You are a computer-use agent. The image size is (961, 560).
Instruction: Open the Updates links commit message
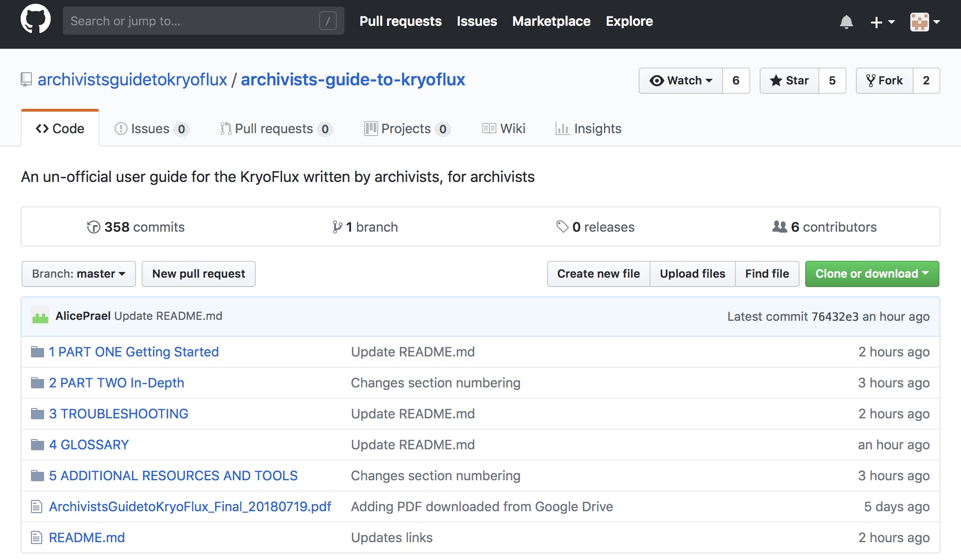click(x=392, y=537)
